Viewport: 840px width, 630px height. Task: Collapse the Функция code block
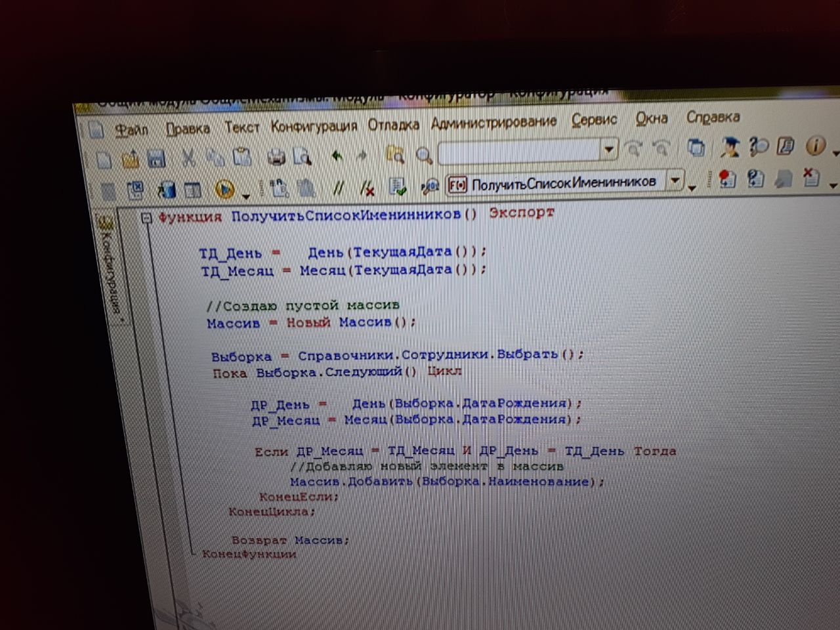[147, 217]
